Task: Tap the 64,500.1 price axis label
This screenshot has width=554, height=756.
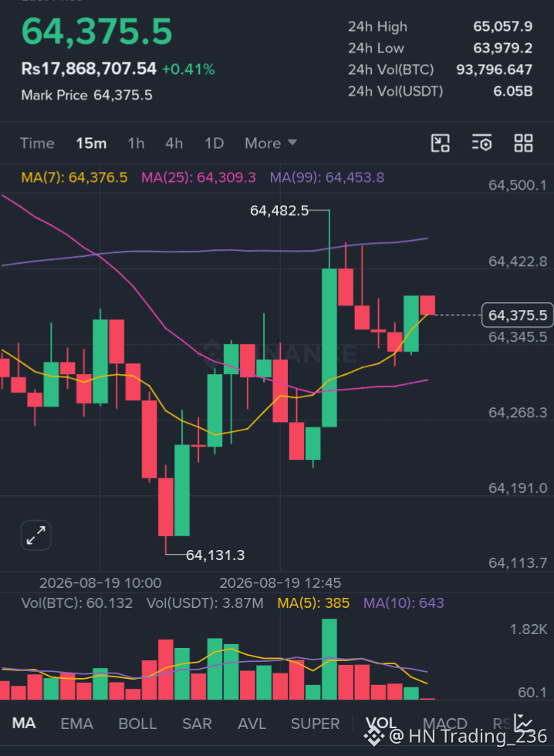Action: [x=518, y=185]
